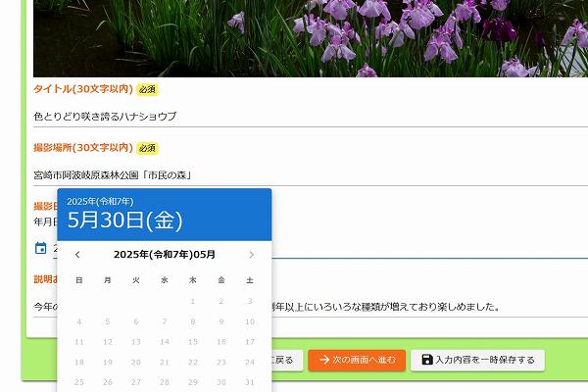This screenshot has width=588, height=392.
Task: Click the 撮影場所(30文字以内) label
Action: [83, 147]
